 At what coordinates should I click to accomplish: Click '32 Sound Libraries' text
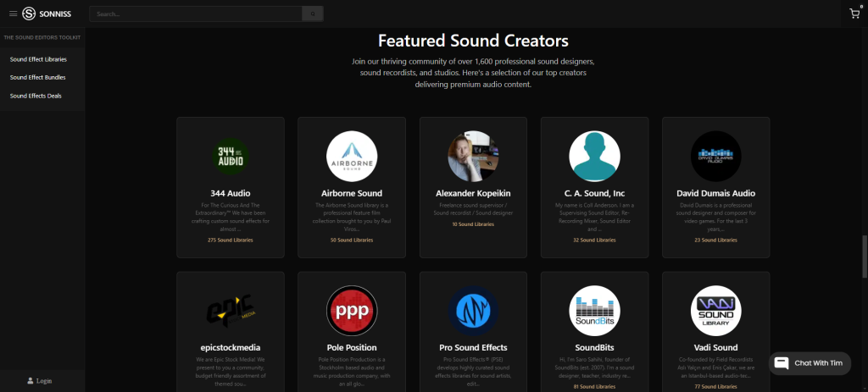click(x=594, y=240)
